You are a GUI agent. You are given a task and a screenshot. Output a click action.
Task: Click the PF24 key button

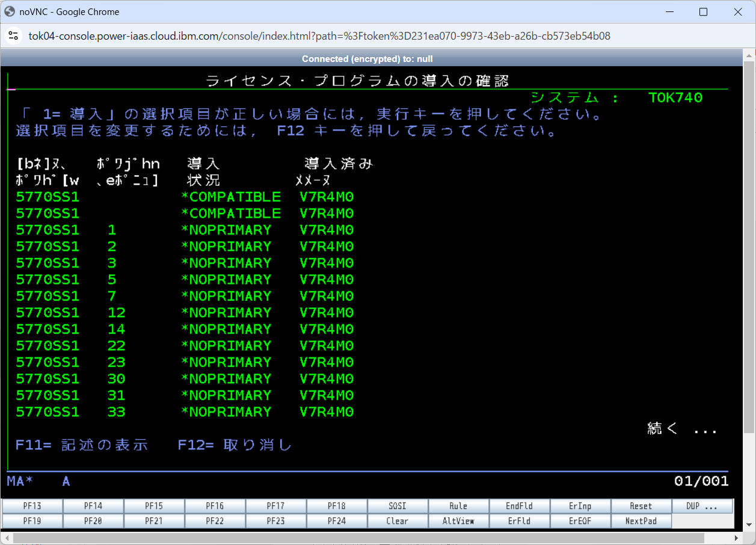(x=337, y=521)
